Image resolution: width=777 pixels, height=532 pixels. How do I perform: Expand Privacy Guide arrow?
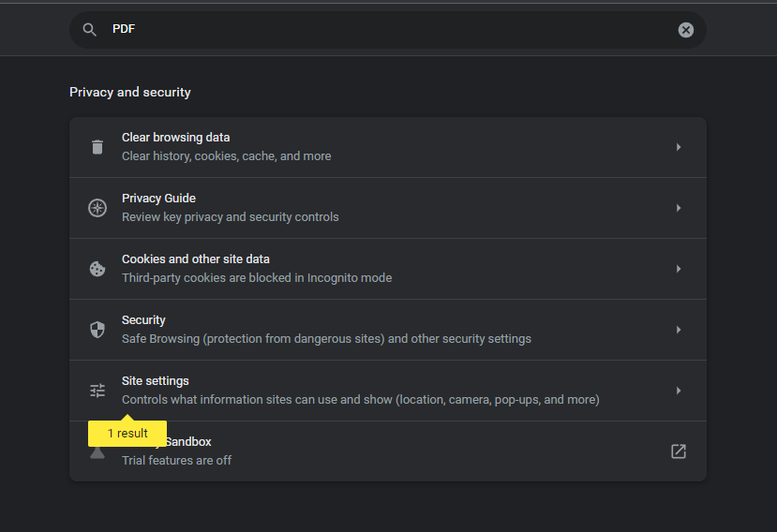pyautogui.click(x=679, y=208)
